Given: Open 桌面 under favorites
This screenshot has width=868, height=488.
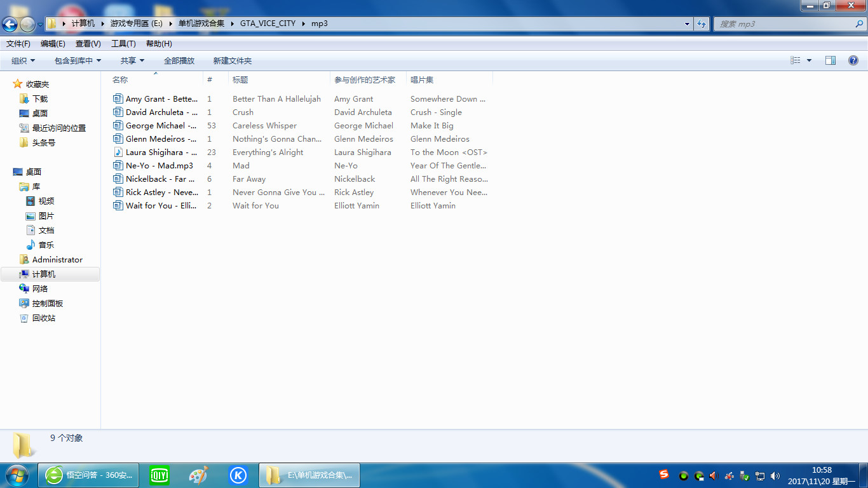Looking at the screenshot, I should pyautogui.click(x=40, y=113).
